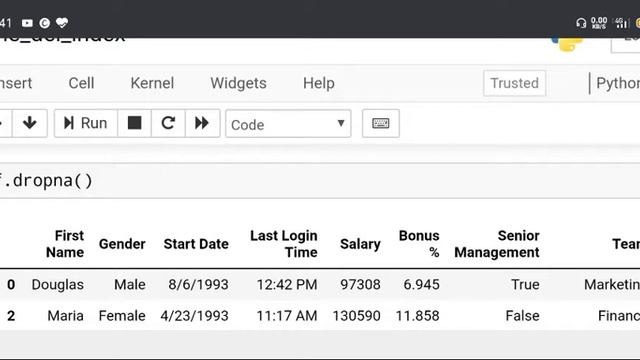Tap the circular C notification icon
Screen dimensions: 640x360
point(44,23)
